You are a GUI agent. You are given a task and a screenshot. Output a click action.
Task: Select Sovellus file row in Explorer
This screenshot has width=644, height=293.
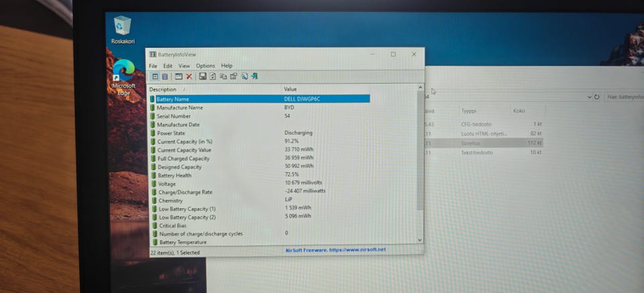(x=484, y=143)
